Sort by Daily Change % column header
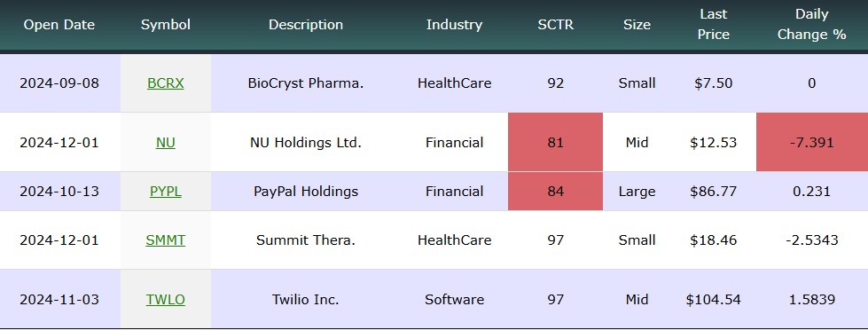The height and width of the screenshot is (330, 868). 811,24
